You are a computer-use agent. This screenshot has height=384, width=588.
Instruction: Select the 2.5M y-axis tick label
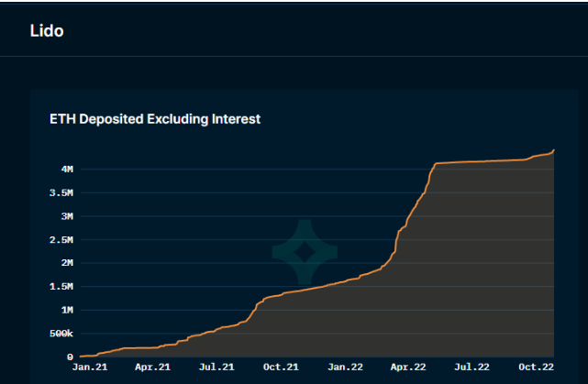point(61,240)
